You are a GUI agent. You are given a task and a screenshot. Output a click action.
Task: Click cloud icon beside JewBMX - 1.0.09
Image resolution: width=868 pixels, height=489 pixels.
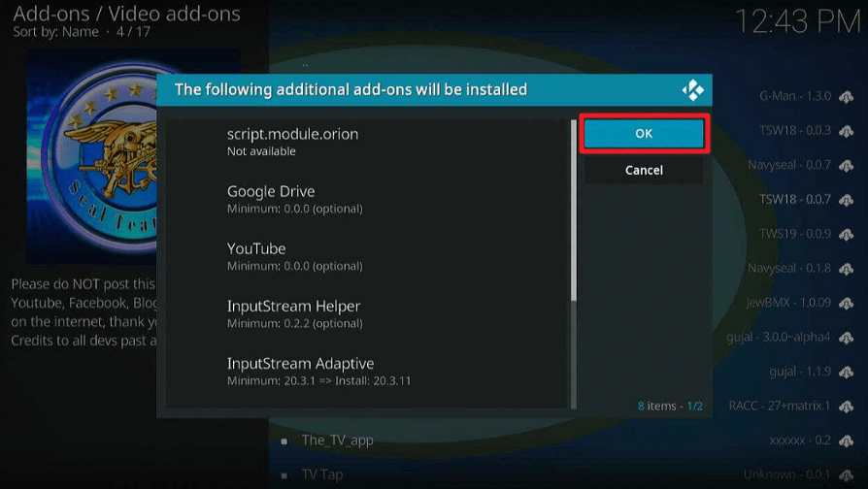(846, 303)
